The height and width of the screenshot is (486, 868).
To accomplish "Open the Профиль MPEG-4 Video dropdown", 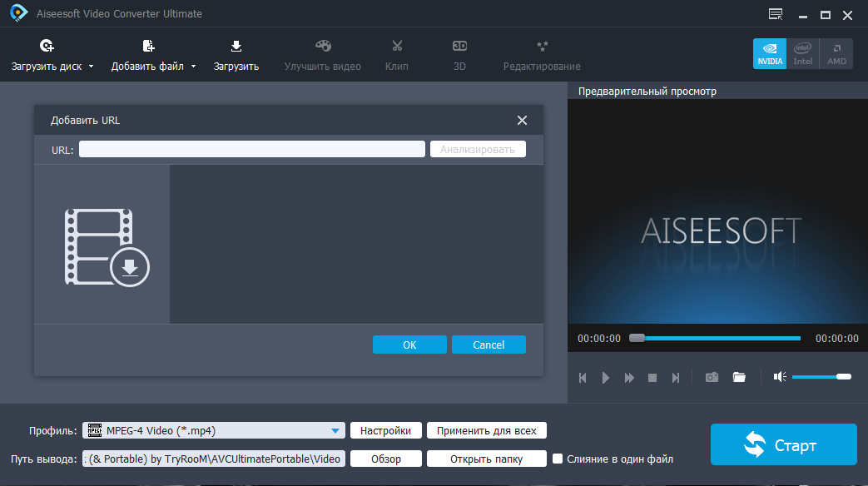I will click(214, 430).
